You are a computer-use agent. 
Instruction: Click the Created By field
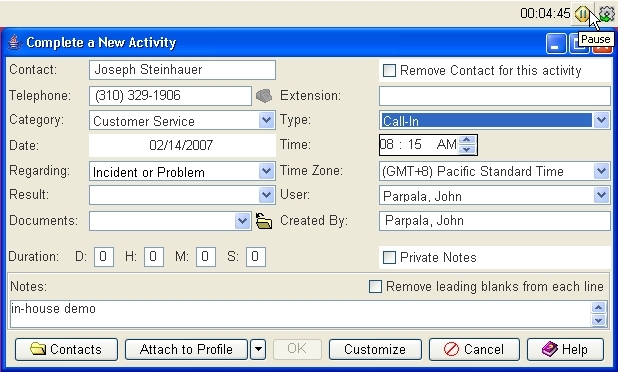[x=495, y=221]
